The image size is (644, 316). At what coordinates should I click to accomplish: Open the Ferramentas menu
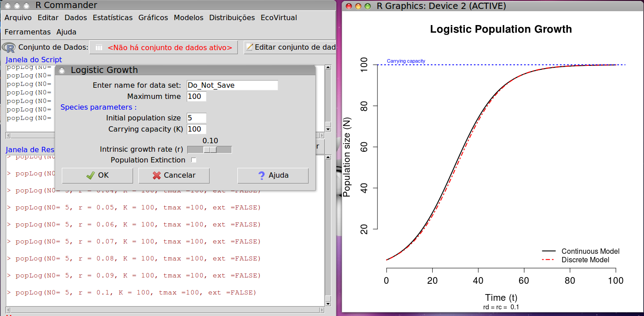[27, 32]
